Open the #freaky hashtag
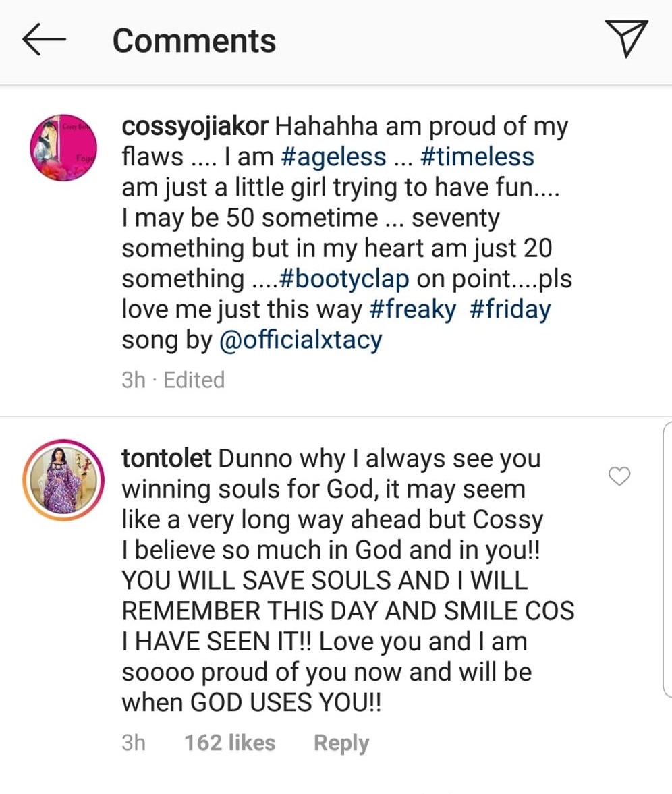The image size is (672, 794). 412,310
